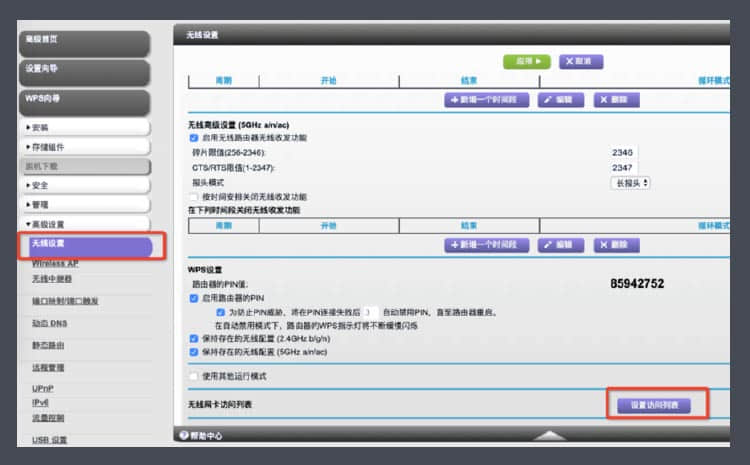Click the 结束 column header in 5GHz schedule table
Screen dimensions: 750x465
(x=469, y=226)
